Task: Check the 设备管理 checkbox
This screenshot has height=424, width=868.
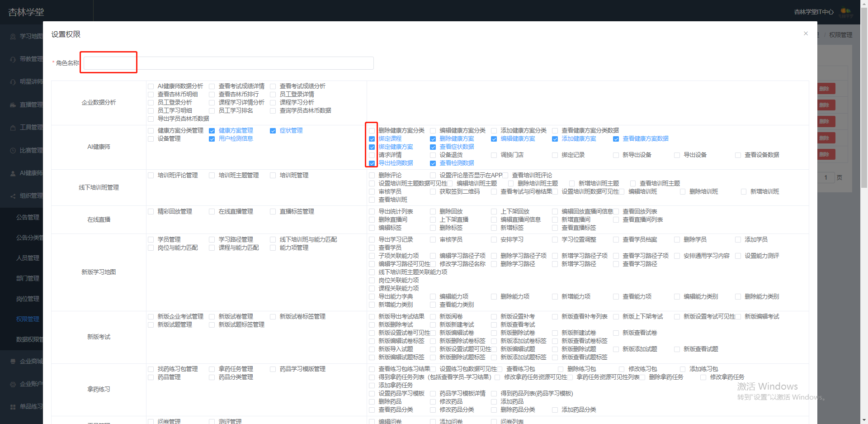Action: [x=151, y=139]
